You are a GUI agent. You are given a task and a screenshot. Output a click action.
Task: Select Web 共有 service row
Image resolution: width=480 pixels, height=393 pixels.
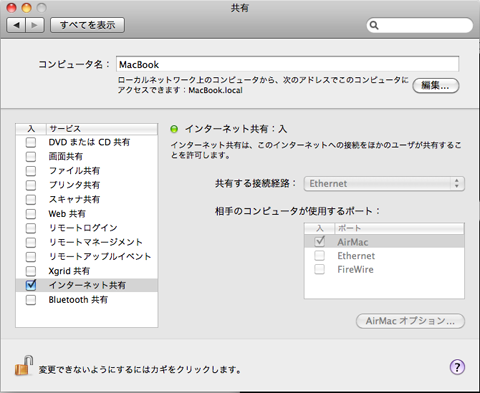tap(87, 214)
